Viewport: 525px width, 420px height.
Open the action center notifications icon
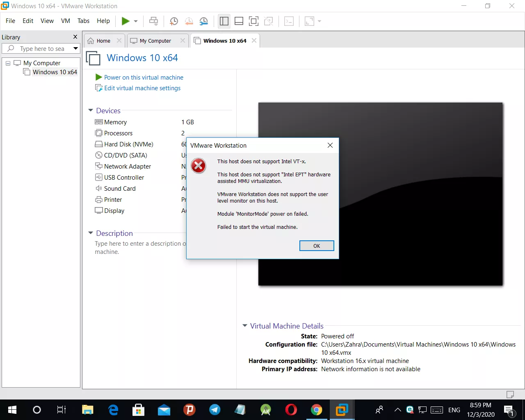[509, 410]
